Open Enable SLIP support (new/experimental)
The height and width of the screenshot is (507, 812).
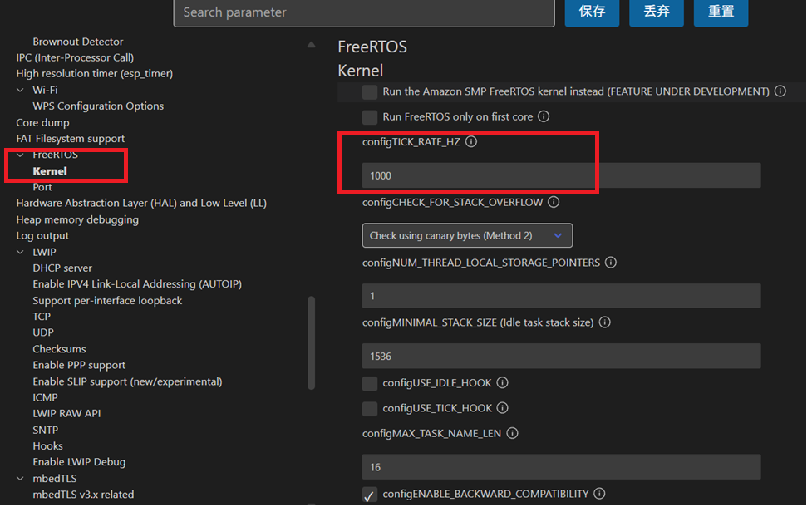point(127,381)
